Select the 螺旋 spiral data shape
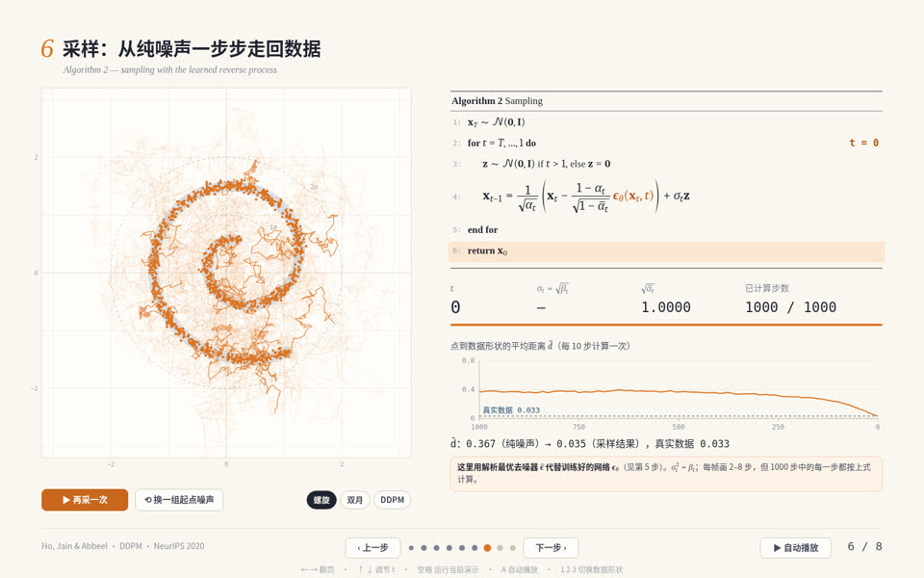This screenshot has height=578, width=924. 321,500
